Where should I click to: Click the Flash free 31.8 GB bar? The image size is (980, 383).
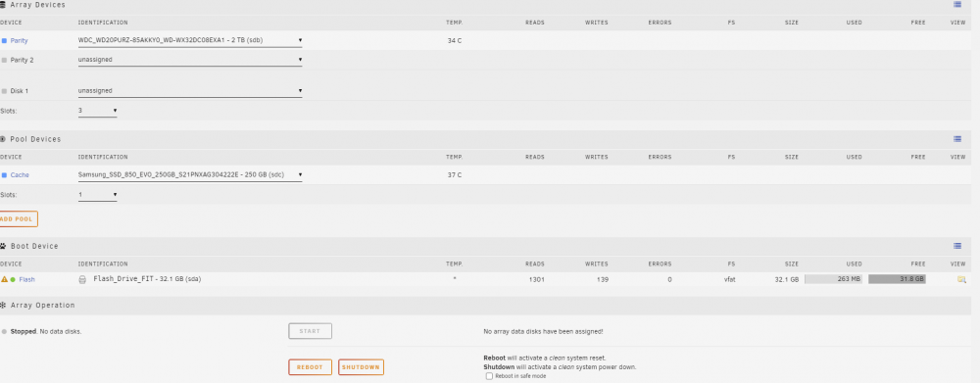point(897,279)
